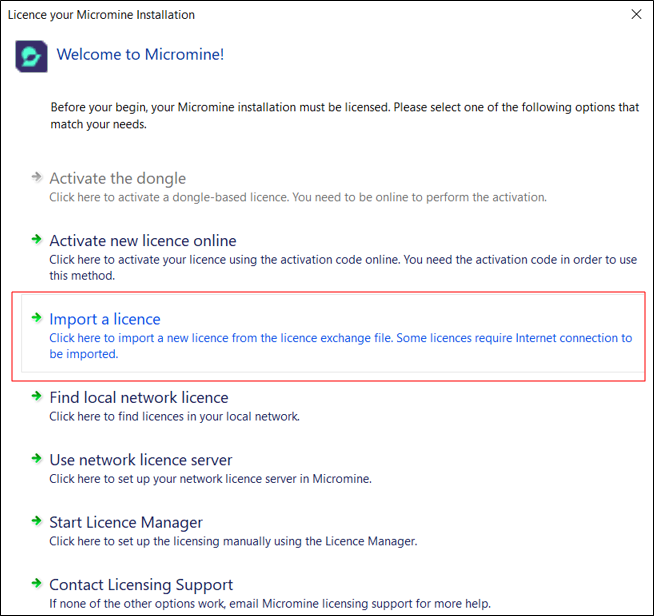Click description about finding licences in local network
This screenshot has width=654, height=616.
(x=174, y=416)
